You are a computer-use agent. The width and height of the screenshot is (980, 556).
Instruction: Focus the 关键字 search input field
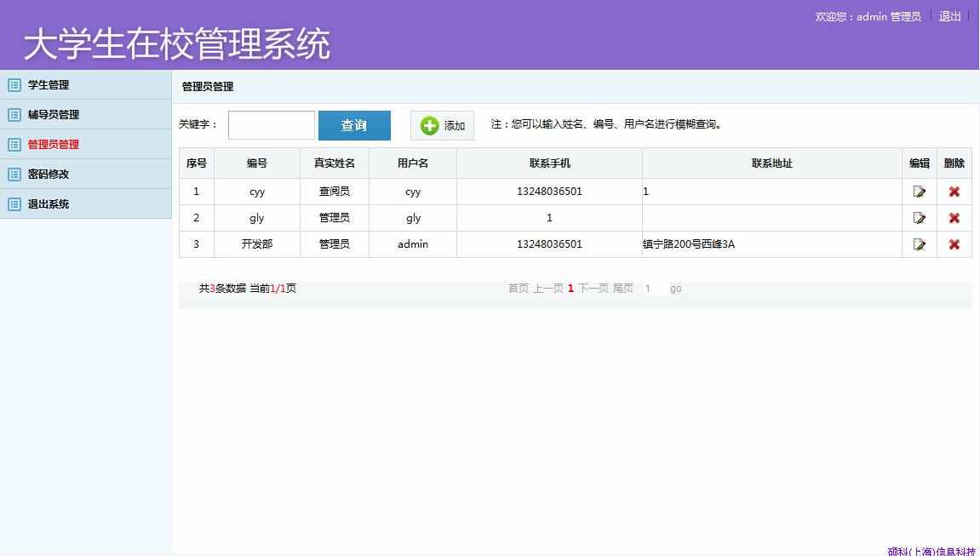coord(272,125)
